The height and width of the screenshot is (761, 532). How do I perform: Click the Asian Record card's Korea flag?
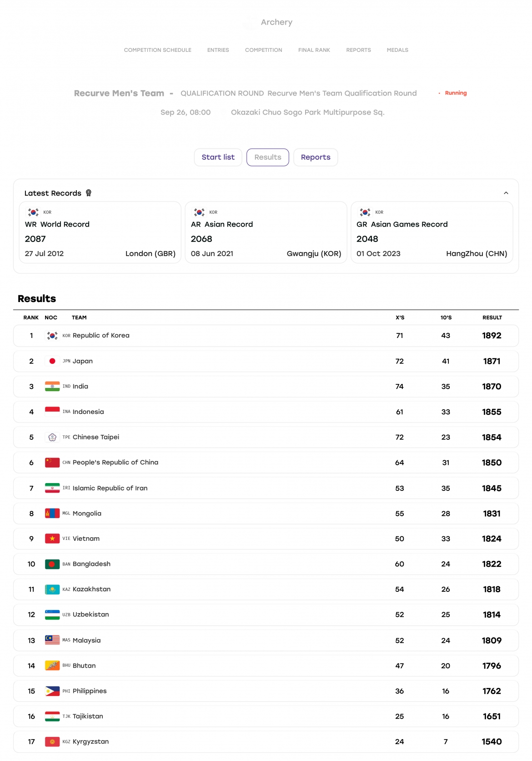pos(199,212)
